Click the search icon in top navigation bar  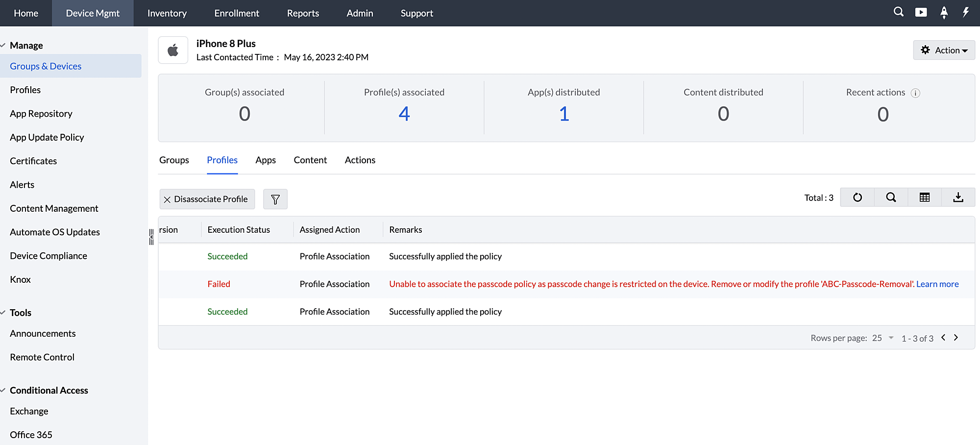tap(898, 12)
